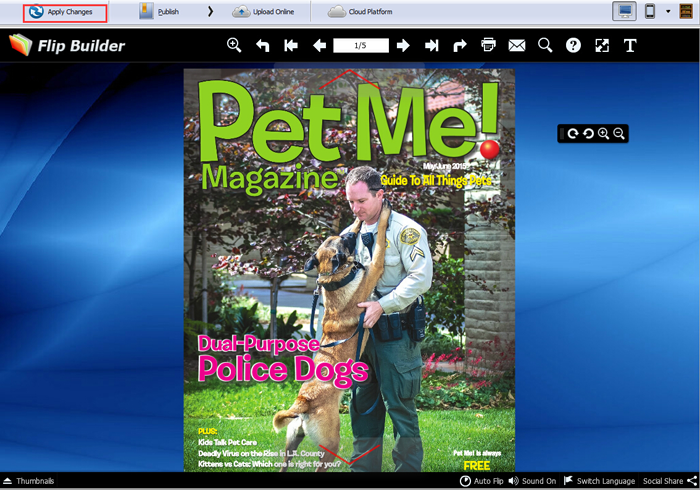This screenshot has height=490, width=700.
Task: Click the Publish button
Action: [x=159, y=12]
